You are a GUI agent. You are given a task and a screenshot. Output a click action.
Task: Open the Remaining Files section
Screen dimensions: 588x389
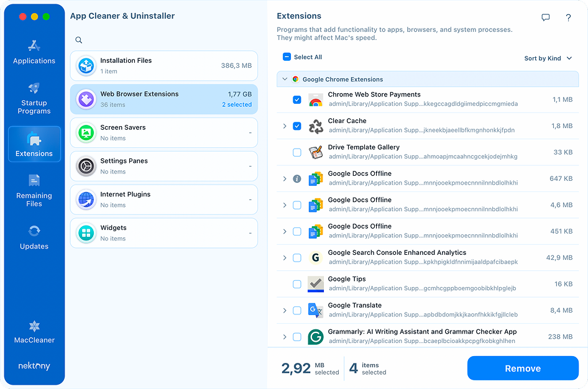34,190
